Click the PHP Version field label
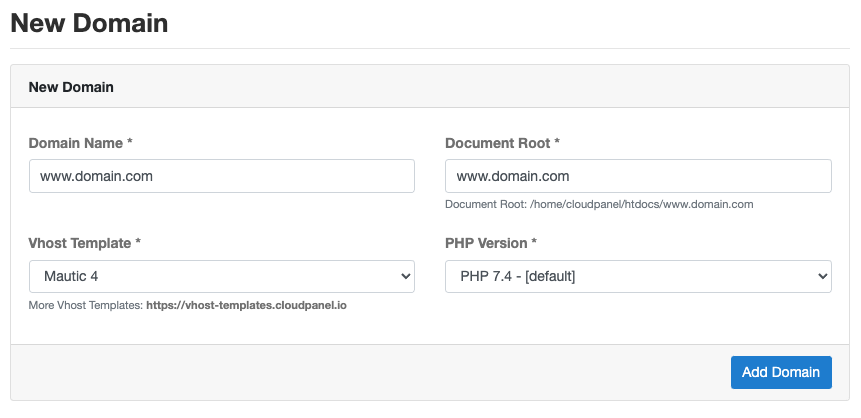861x418 pixels. pos(486,243)
